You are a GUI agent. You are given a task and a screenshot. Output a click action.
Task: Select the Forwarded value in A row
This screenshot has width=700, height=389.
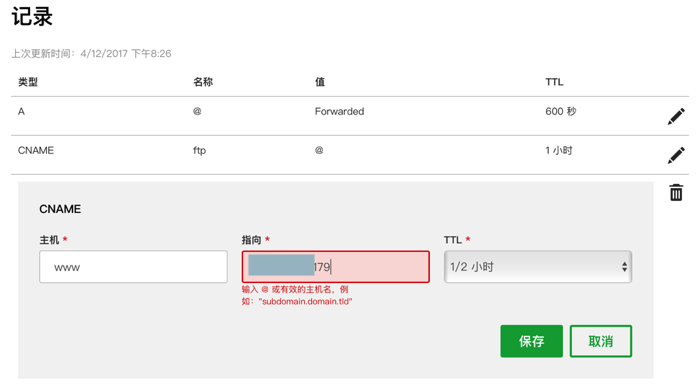[x=339, y=111]
